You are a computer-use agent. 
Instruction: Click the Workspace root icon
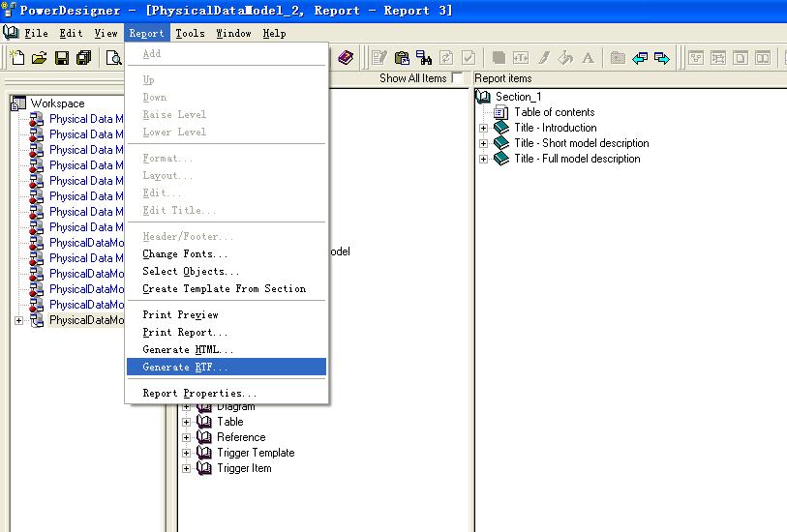pyautogui.click(x=18, y=103)
